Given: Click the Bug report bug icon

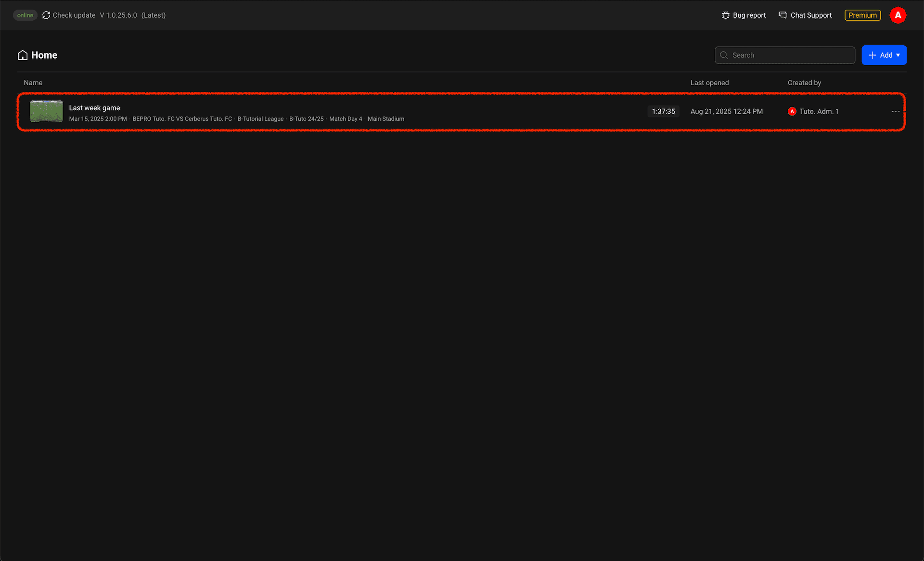Looking at the screenshot, I should pos(726,15).
